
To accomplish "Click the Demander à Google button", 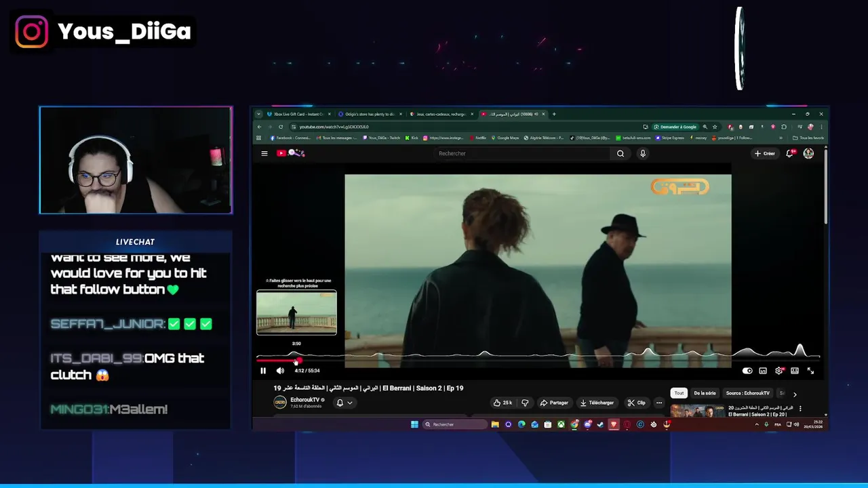I will (675, 127).
